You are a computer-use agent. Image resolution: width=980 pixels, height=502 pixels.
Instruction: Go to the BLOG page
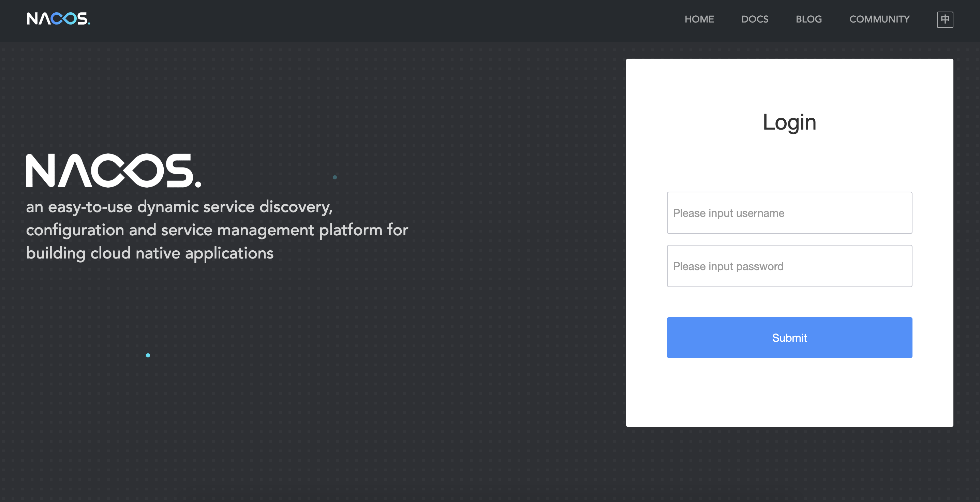[x=808, y=19]
